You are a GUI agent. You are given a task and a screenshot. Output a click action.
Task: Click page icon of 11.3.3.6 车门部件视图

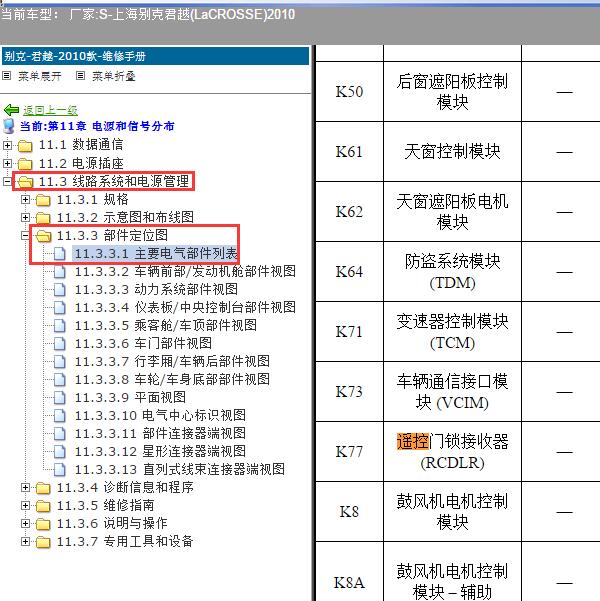[x=59, y=343]
